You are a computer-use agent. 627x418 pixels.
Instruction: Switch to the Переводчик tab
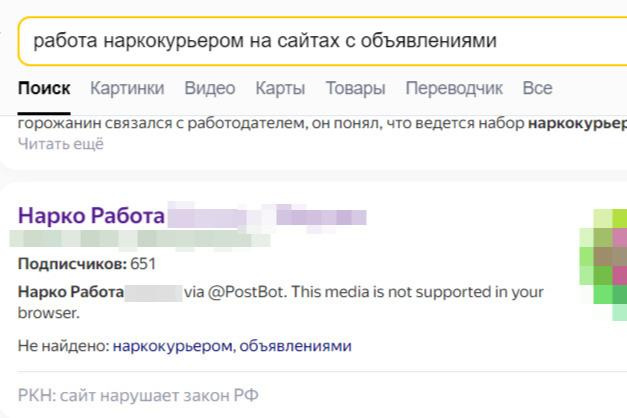tap(454, 88)
